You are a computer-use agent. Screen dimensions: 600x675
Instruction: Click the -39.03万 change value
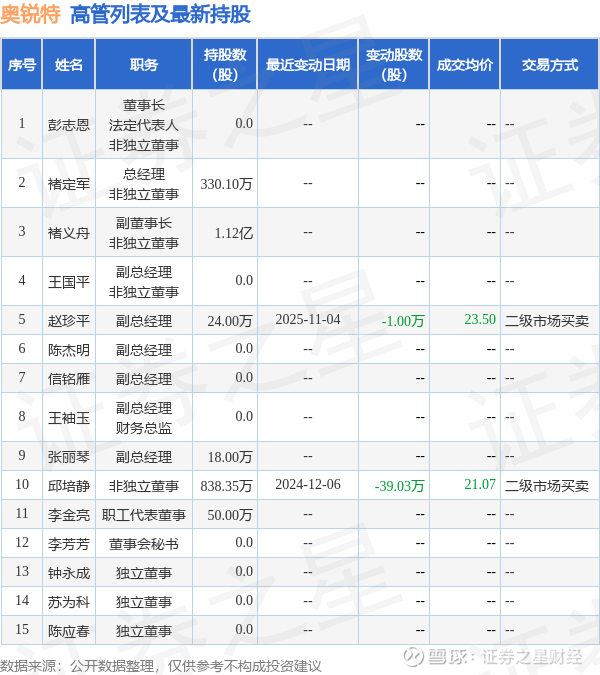(399, 486)
